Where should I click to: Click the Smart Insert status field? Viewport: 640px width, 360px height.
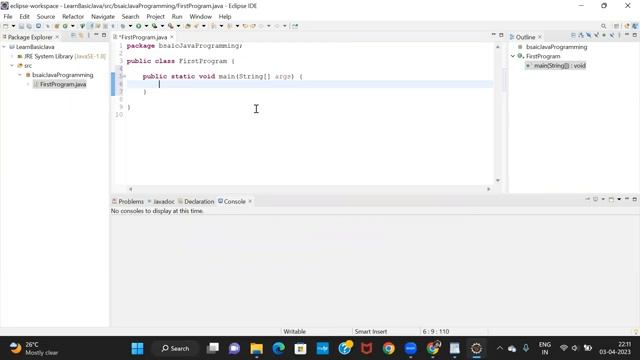[x=371, y=332]
